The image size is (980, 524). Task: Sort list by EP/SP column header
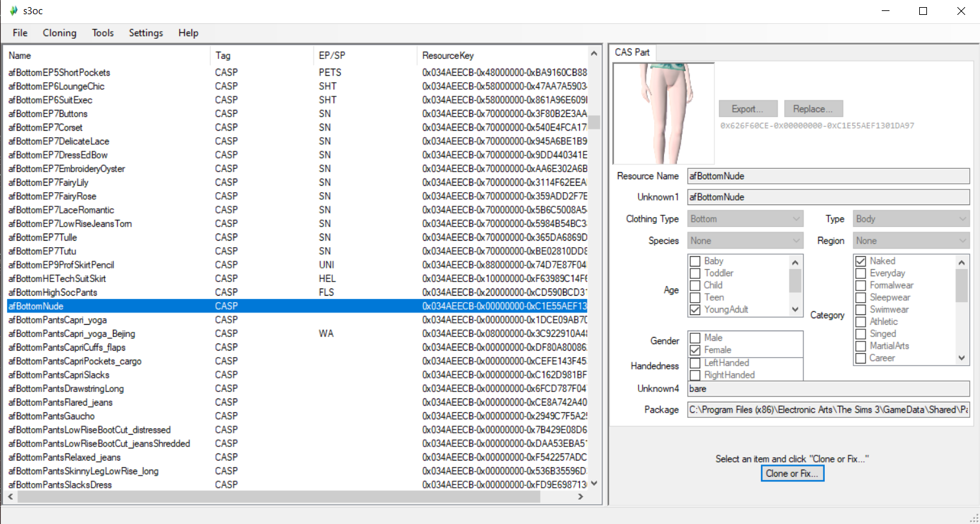(365, 56)
